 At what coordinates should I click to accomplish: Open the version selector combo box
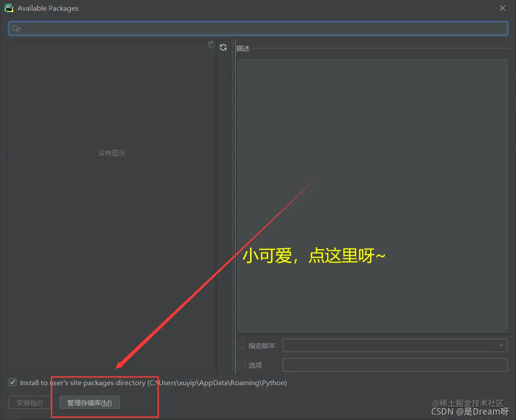[395, 345]
